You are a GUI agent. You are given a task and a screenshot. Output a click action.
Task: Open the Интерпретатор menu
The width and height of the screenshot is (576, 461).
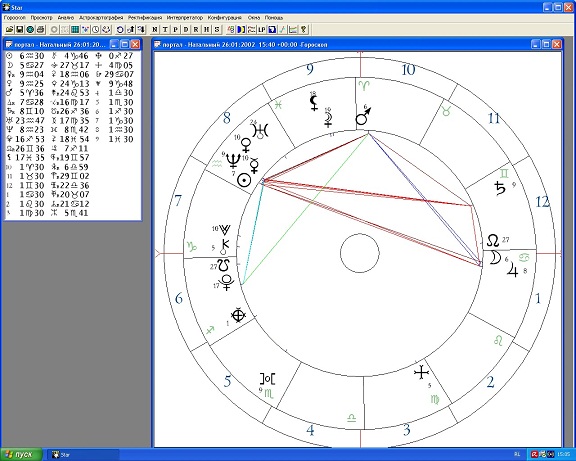click(x=184, y=18)
